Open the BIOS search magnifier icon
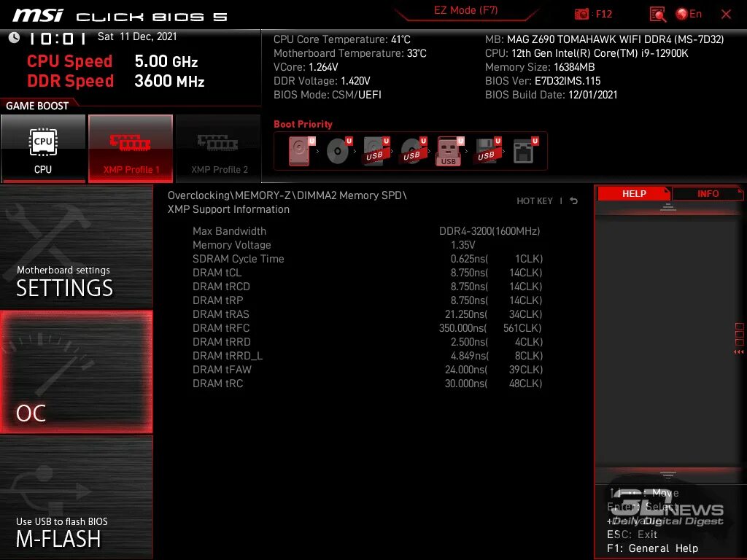The width and height of the screenshot is (747, 560). (658, 15)
